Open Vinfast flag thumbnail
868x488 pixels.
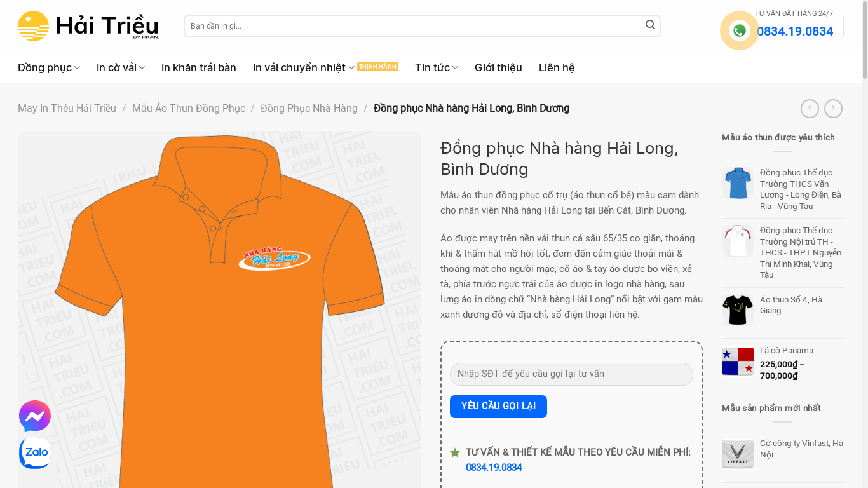click(738, 454)
